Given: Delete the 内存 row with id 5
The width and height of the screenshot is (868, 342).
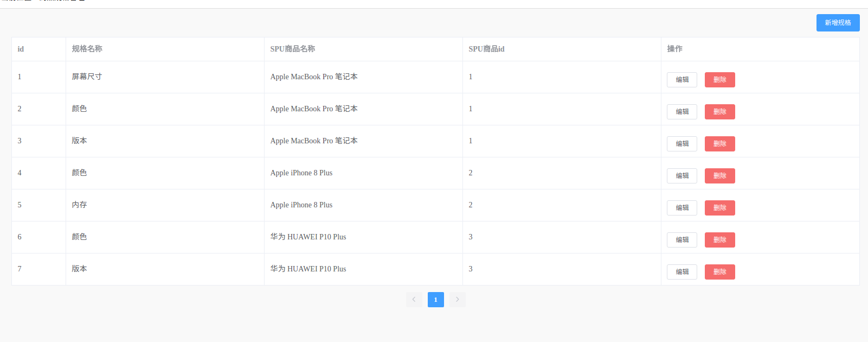Looking at the screenshot, I should tap(720, 208).
